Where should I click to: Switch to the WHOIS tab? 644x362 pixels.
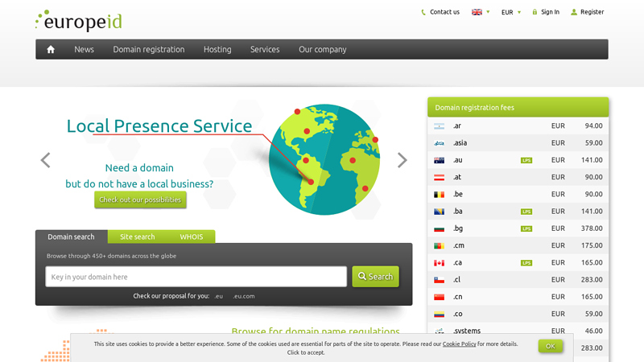192,237
